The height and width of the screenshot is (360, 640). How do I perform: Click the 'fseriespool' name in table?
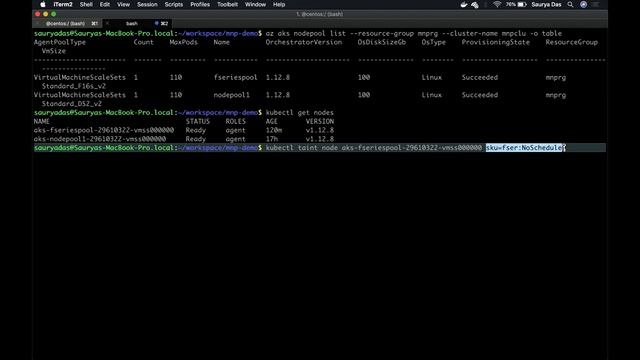(x=236, y=77)
